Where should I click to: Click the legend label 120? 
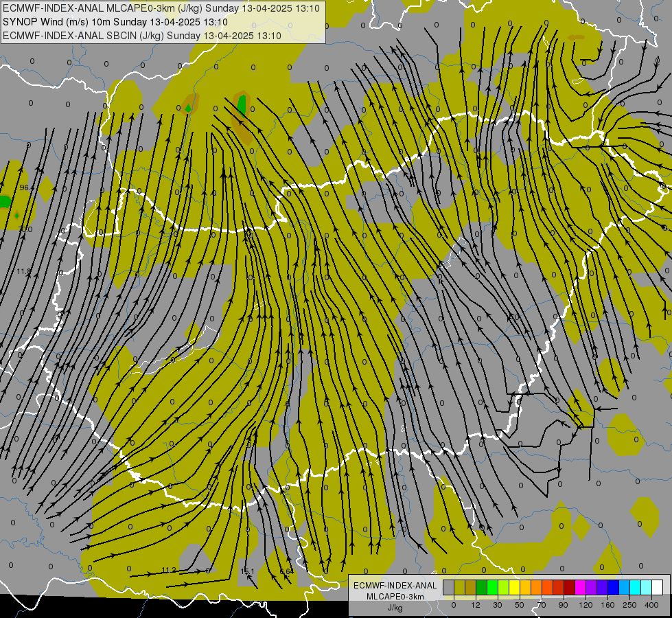(586, 605)
